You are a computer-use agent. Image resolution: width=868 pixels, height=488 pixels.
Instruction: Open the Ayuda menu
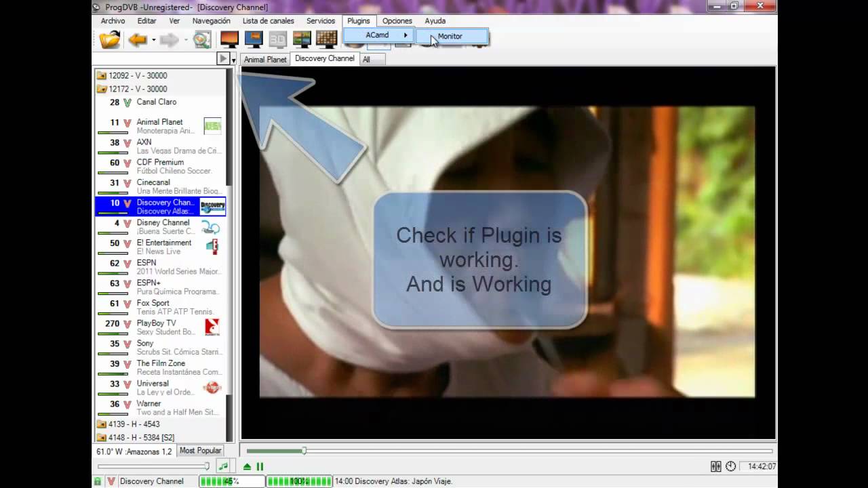(x=435, y=21)
